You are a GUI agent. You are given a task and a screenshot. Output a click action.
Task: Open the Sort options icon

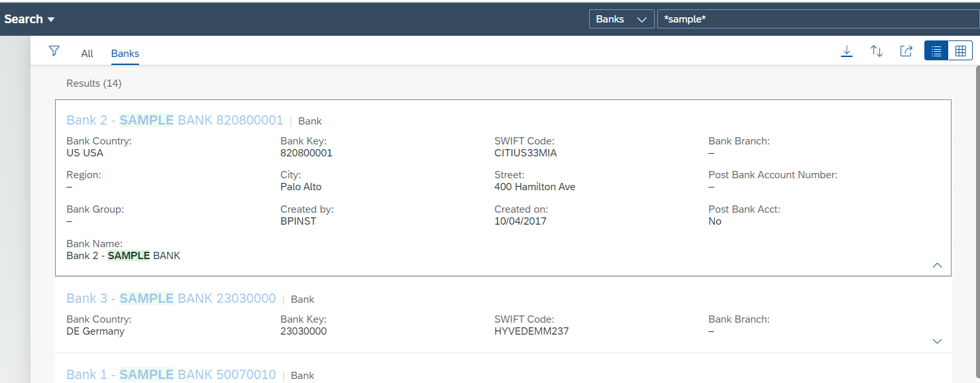[x=877, y=50]
